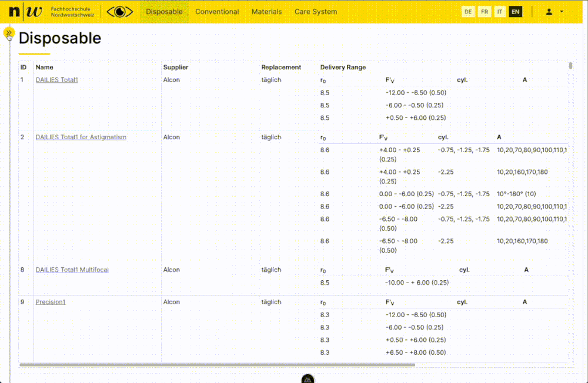Click Alcon supplier in DAILIES Total1 for Astigmatism row
The image size is (588, 383).
pyautogui.click(x=171, y=137)
